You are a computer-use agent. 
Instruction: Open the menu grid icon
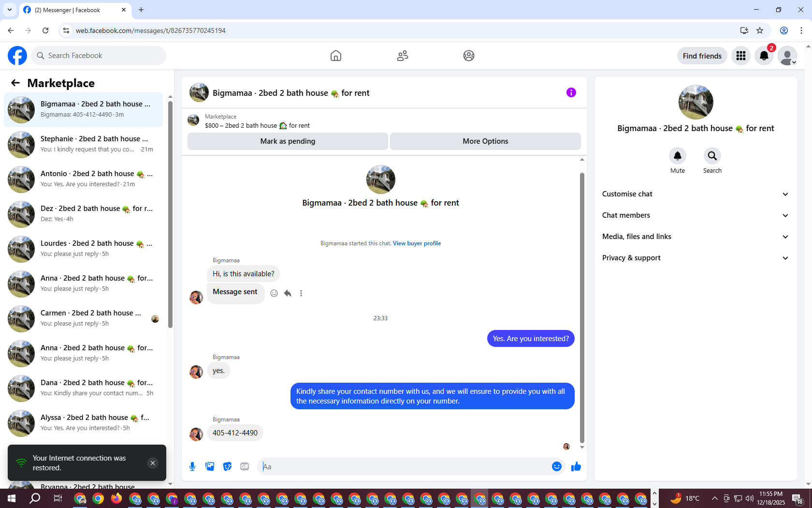pos(741,56)
